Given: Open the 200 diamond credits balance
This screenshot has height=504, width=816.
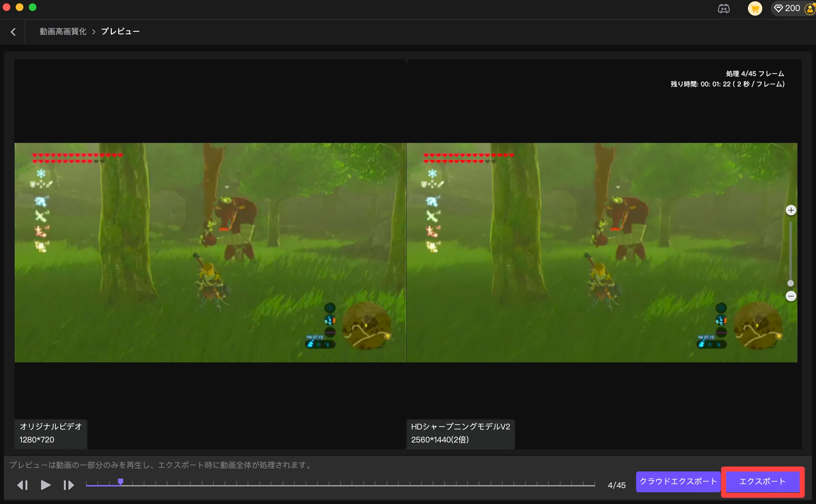Looking at the screenshot, I should tap(787, 8).
